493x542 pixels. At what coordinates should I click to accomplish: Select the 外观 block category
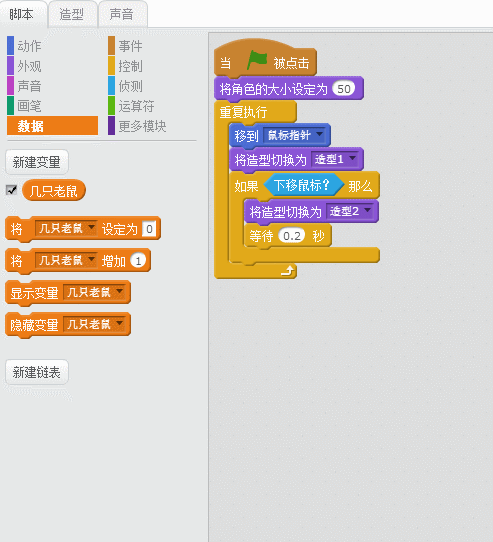[29, 66]
